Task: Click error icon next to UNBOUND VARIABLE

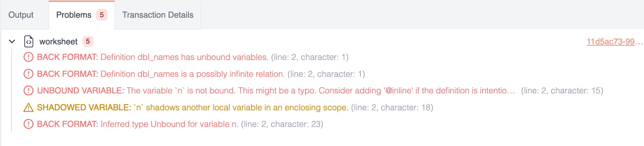Action: click(x=29, y=91)
